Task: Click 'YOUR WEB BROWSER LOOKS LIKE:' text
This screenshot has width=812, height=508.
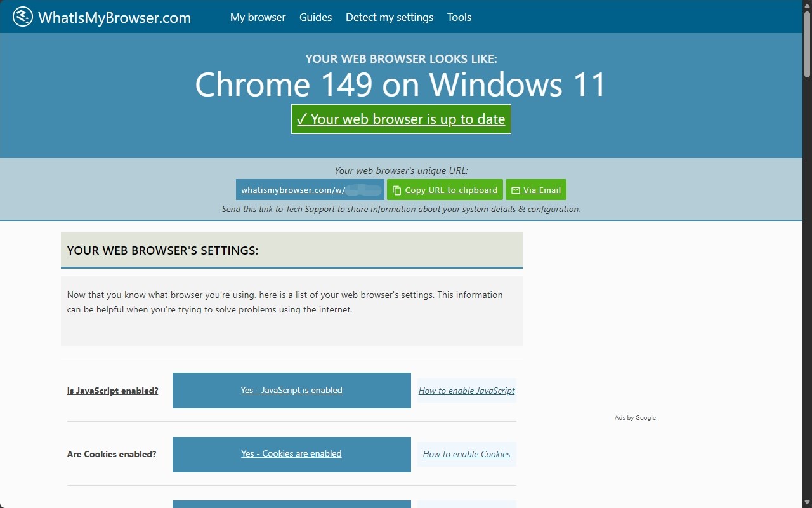Action: coord(401,58)
